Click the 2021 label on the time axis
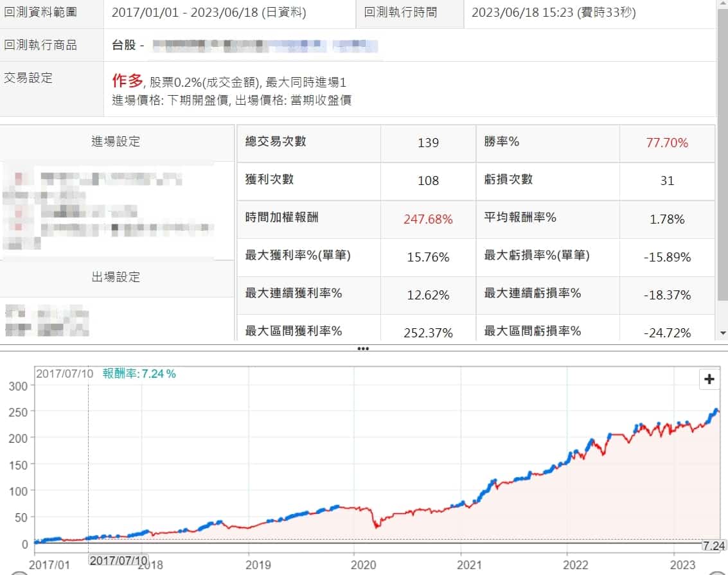This screenshot has width=728, height=575. pos(470,565)
